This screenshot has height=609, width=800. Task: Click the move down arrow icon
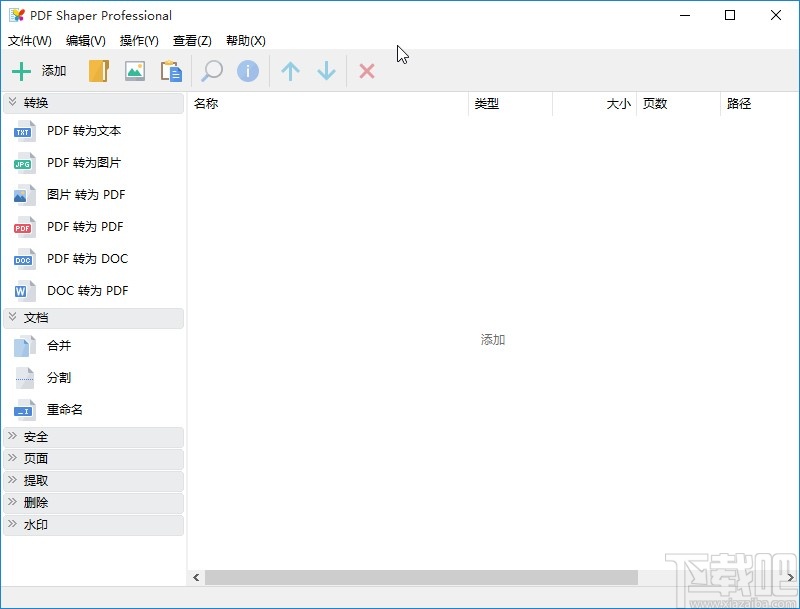[x=326, y=71]
